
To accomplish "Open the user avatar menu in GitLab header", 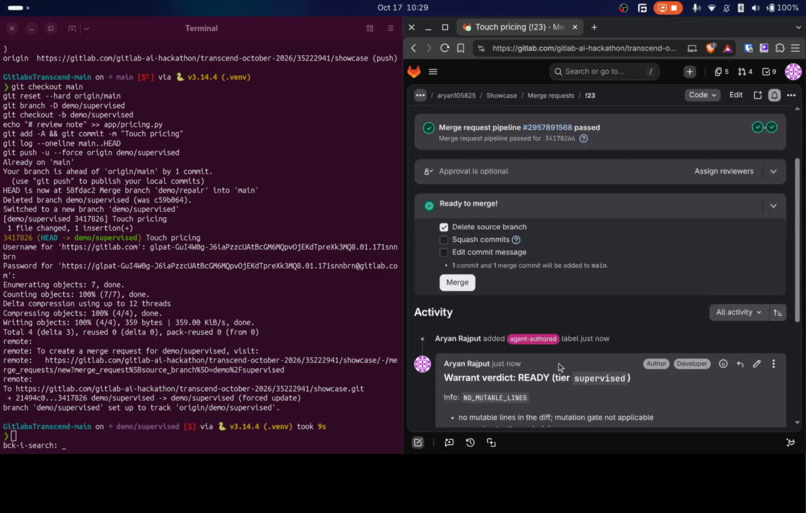I will pos(793,72).
